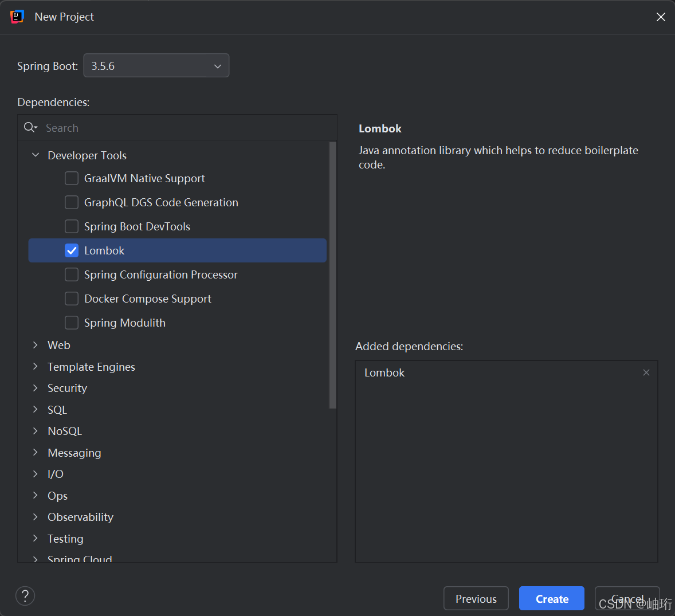This screenshot has height=616, width=675.
Task: Select GraalVM Native Support label
Action: (x=144, y=178)
